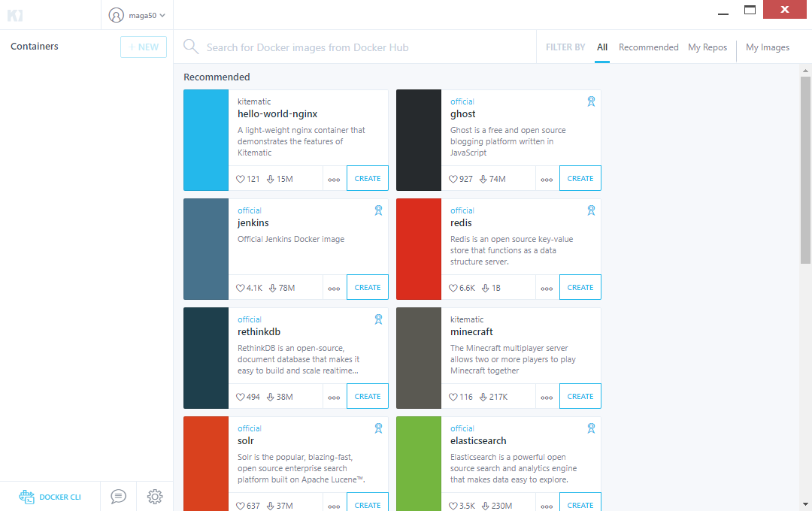The width and height of the screenshot is (812, 511).
Task: Click the heart likes icon on ghost
Action: point(453,179)
